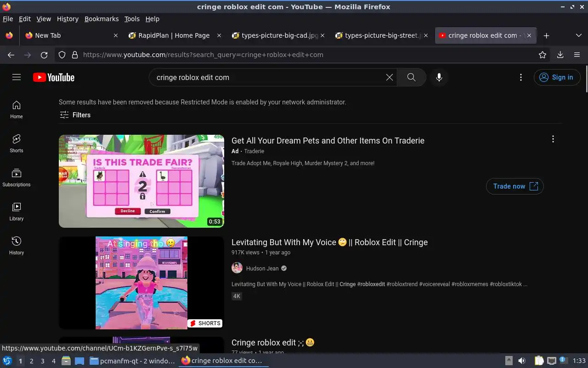Screen dimensions: 588x368
Task: Open the Is This Trade Fair thumbnail
Action: (x=141, y=181)
